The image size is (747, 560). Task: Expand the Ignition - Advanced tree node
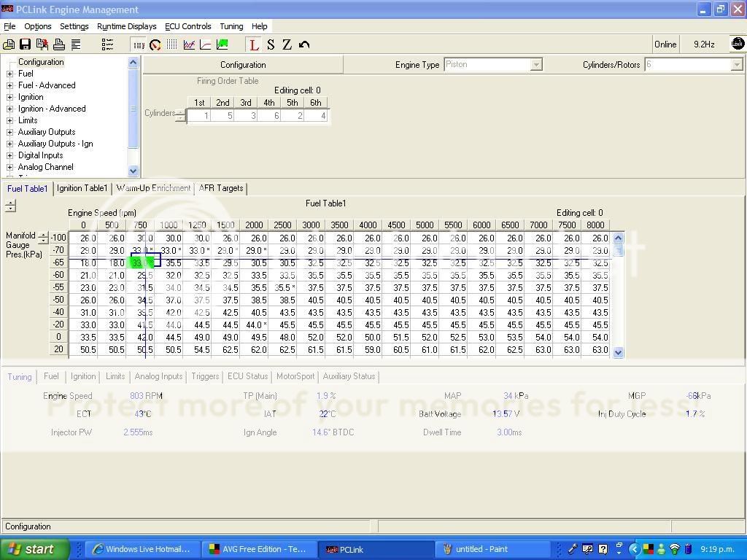click(x=9, y=109)
